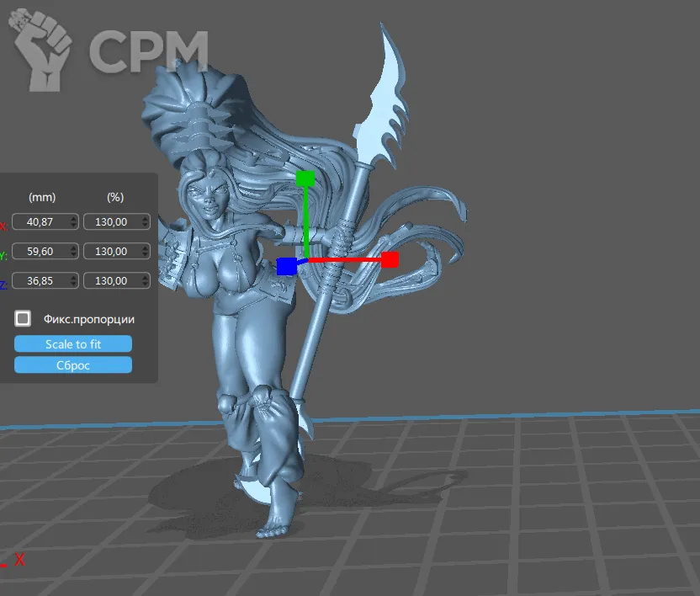Viewport: 700px width, 596px height.
Task: Focus the Y percent scale field
Action: tap(113, 251)
